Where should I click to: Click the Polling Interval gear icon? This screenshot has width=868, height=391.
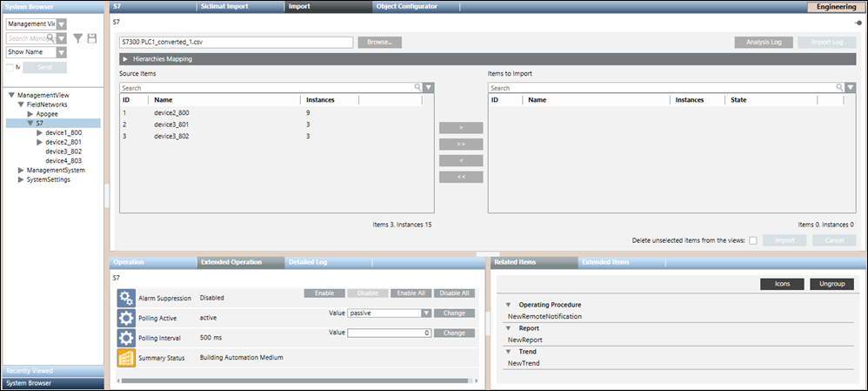coord(125,337)
